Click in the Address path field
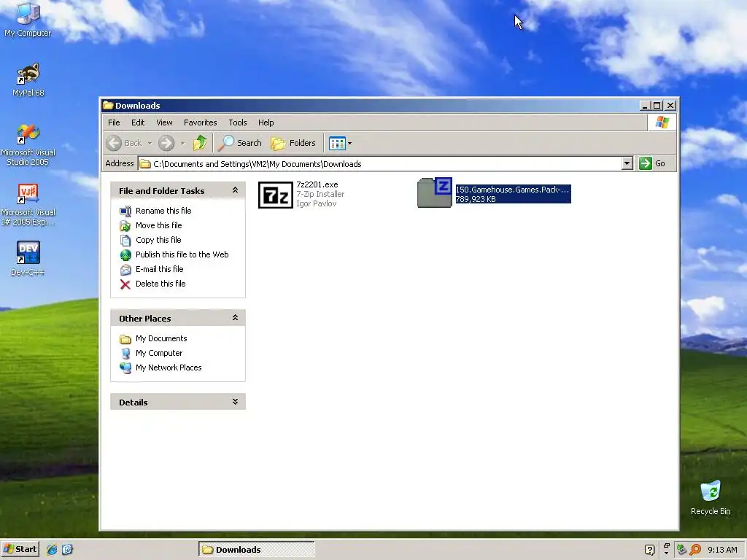The height and width of the screenshot is (560, 747). tap(379, 163)
